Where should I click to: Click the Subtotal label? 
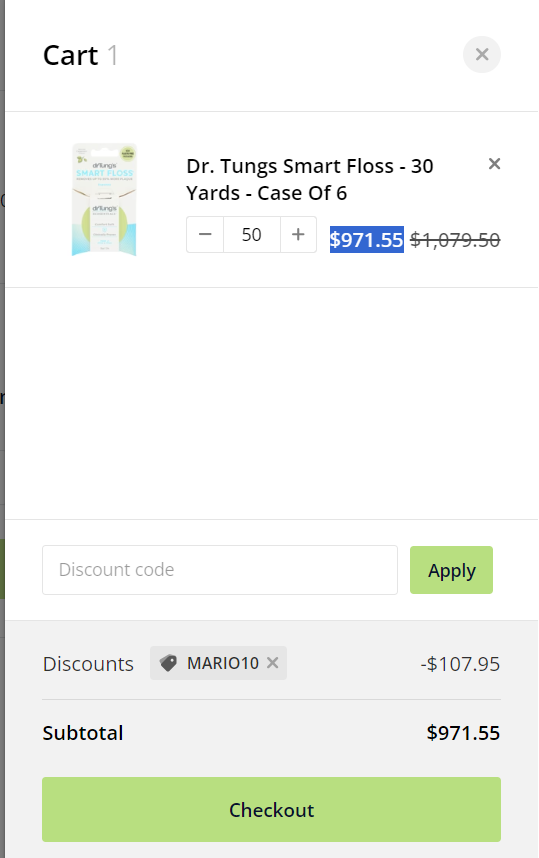[x=83, y=733]
